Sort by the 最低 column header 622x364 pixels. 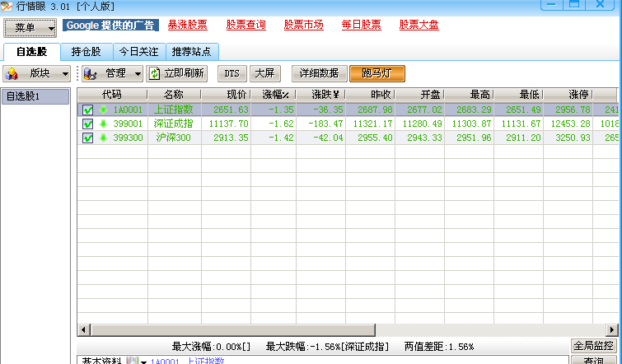pyautogui.click(x=518, y=95)
